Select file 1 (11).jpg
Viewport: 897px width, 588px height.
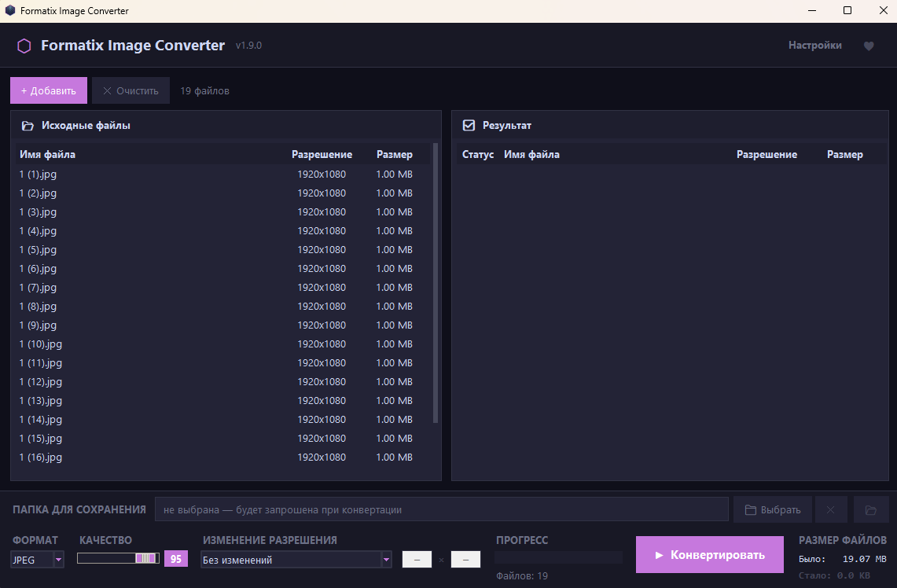(224, 362)
